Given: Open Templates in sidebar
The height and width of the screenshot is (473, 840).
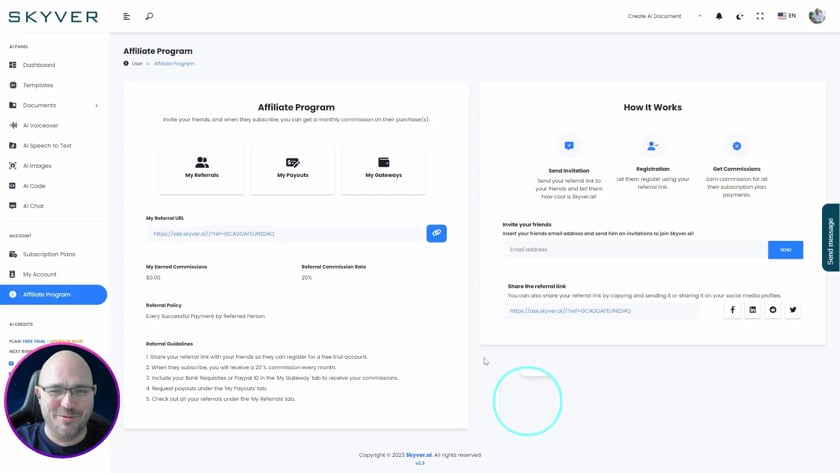Looking at the screenshot, I should click(38, 85).
